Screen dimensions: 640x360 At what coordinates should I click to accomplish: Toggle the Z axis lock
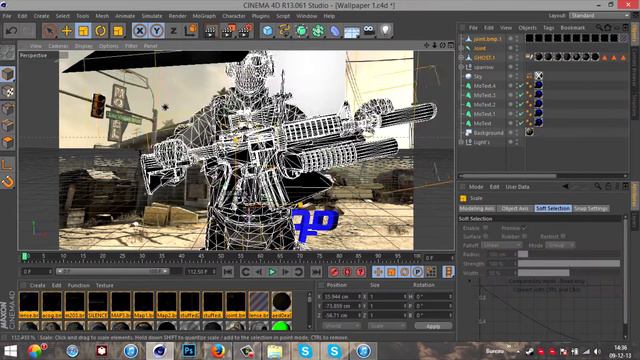point(173,31)
